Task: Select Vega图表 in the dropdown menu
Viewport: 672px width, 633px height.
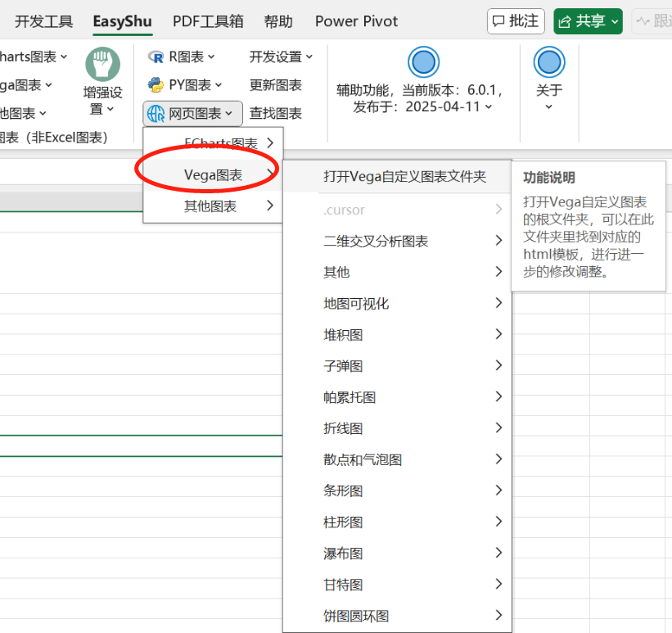Action: (x=213, y=175)
